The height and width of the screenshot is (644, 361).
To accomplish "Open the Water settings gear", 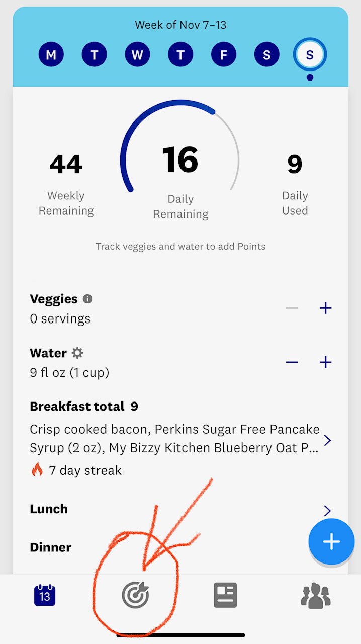I will click(77, 353).
